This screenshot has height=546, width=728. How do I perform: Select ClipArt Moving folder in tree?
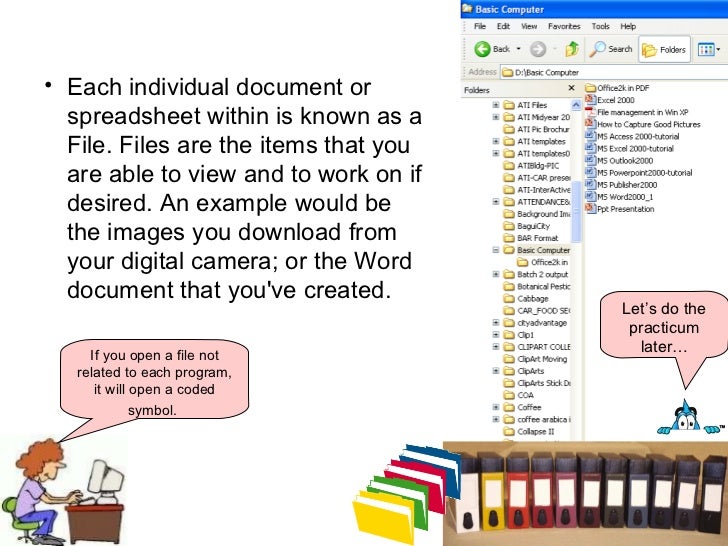pyautogui.click(x=536, y=358)
